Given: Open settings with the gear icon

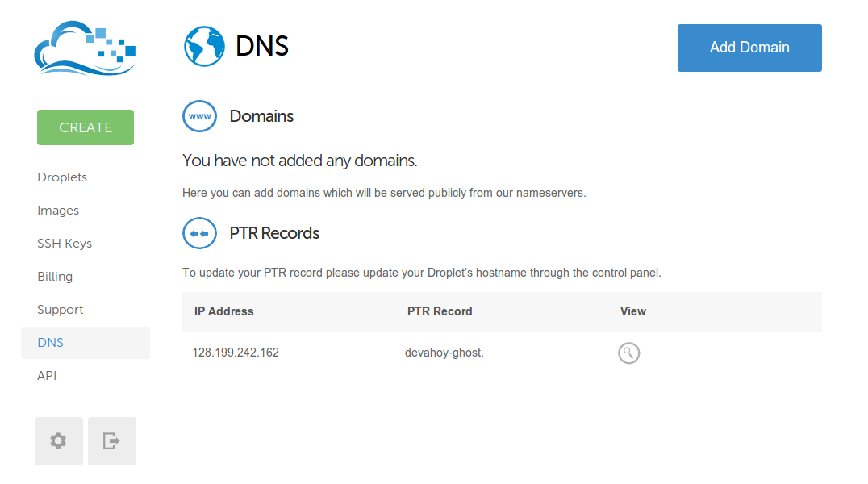Looking at the screenshot, I should 59,441.
